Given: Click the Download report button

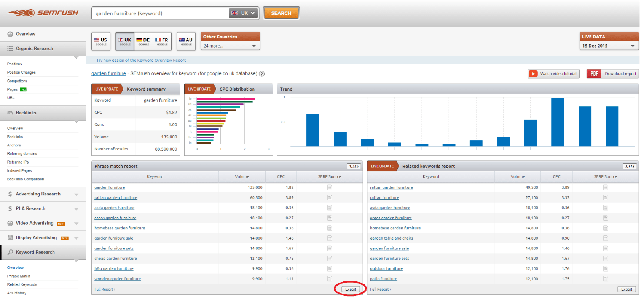Looking at the screenshot, I should [x=613, y=74].
